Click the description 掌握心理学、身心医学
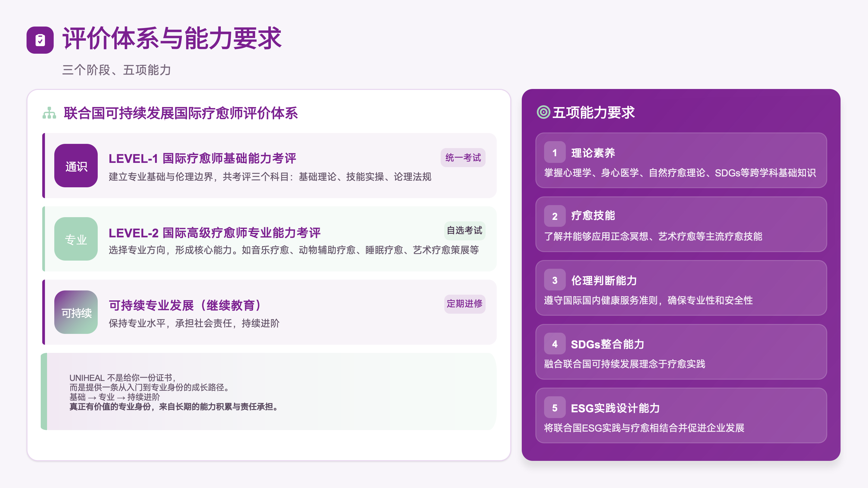This screenshot has height=488, width=868. (680, 173)
